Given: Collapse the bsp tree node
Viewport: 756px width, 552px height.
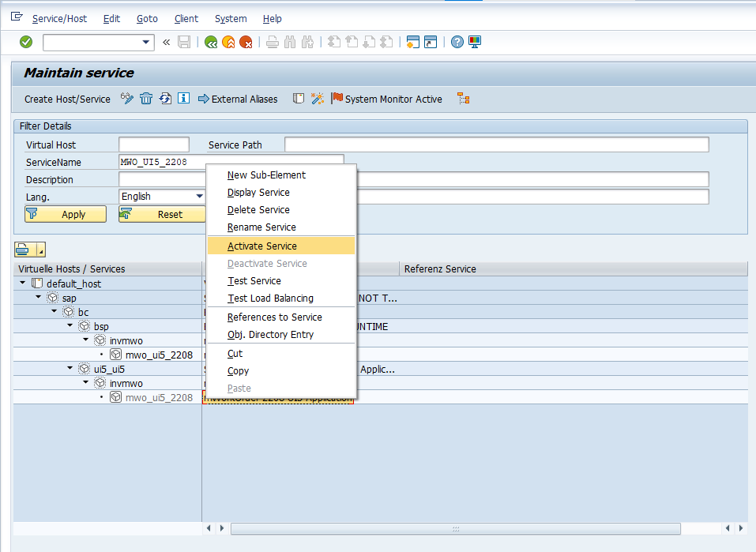Looking at the screenshot, I should pyautogui.click(x=70, y=326).
